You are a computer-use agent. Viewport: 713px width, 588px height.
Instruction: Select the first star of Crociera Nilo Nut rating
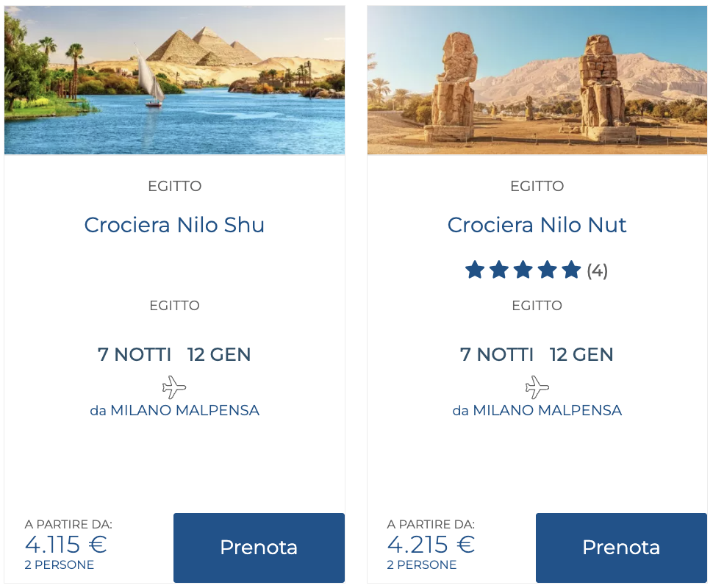pyautogui.click(x=474, y=270)
